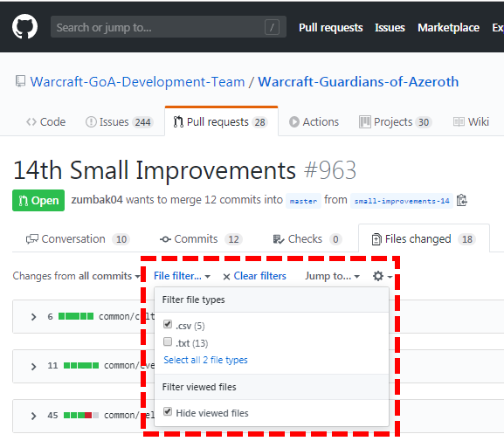The height and width of the screenshot is (441, 504).
Task: Uncheck the .csv (5) file type
Action: coord(168,324)
